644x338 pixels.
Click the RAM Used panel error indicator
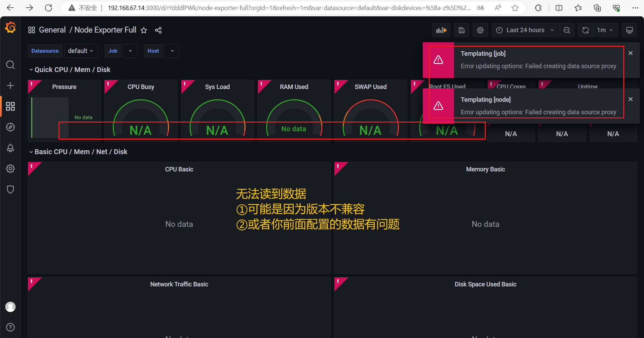click(x=262, y=84)
